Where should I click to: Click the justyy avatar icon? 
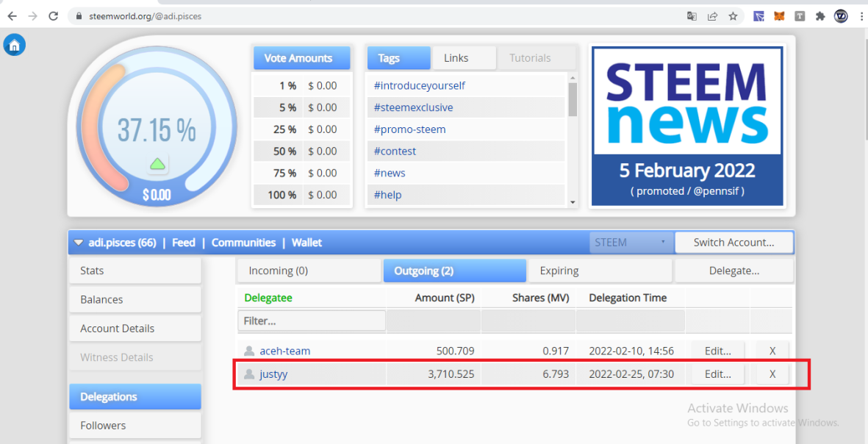click(249, 373)
